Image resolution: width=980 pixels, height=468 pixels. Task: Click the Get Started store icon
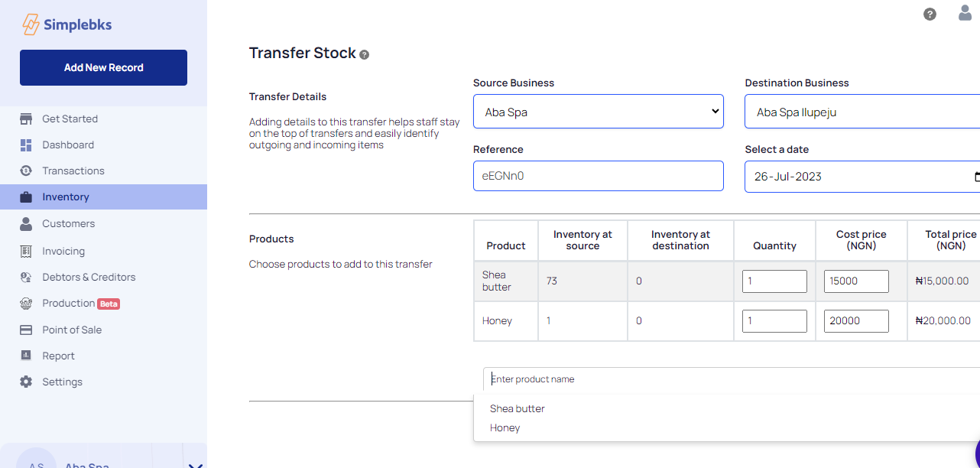pos(26,119)
